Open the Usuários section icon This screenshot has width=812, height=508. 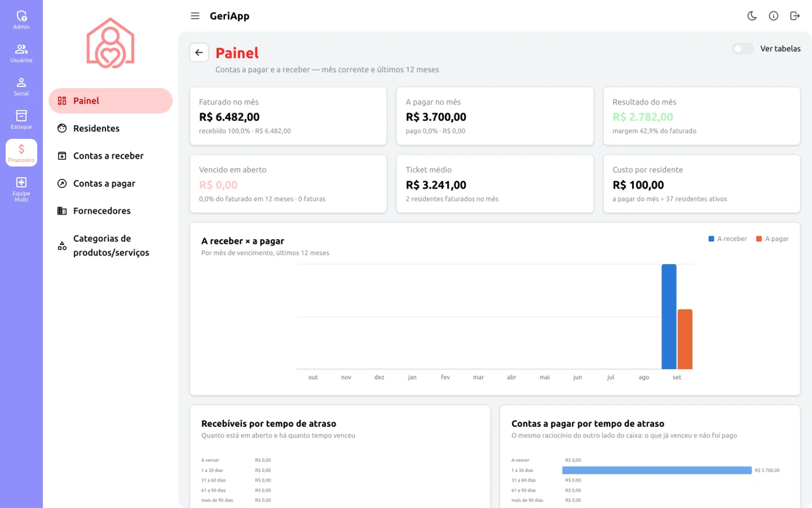[21, 53]
